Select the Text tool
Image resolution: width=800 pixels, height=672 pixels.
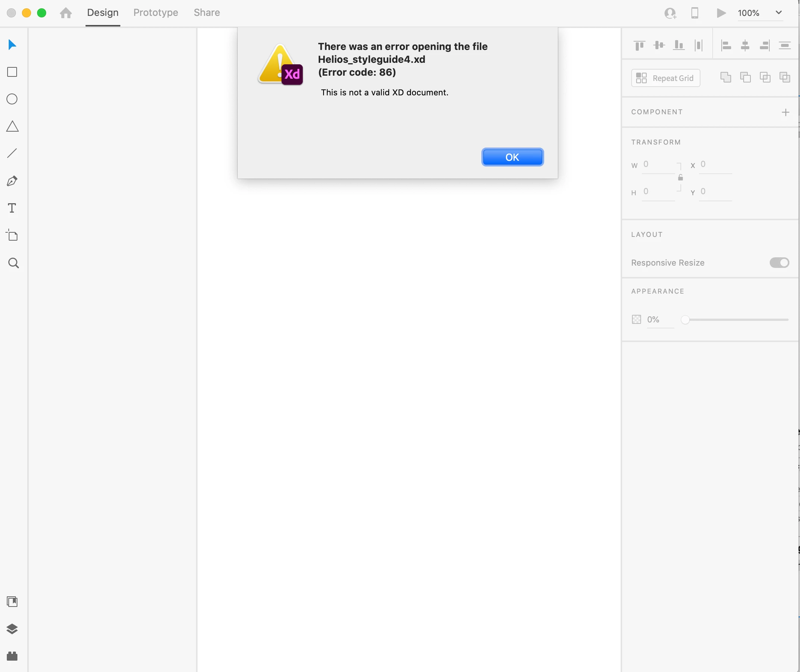(12, 208)
